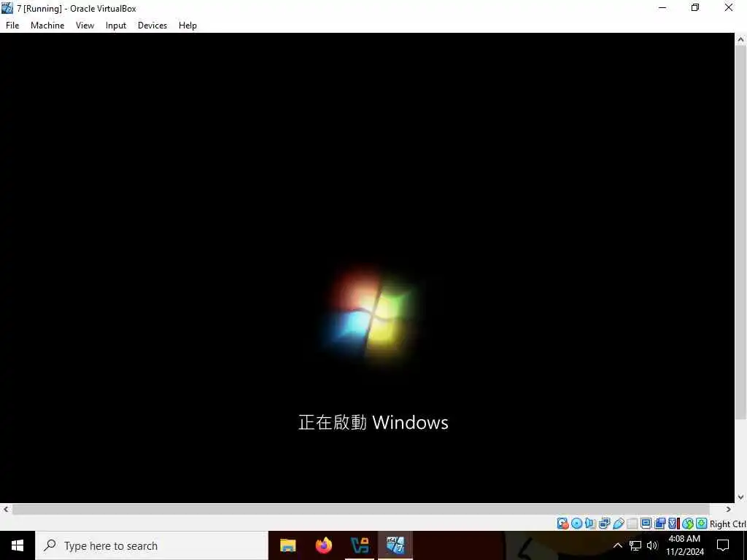
Task: Click the keyboard capture arrow icon
Action: [x=701, y=524]
